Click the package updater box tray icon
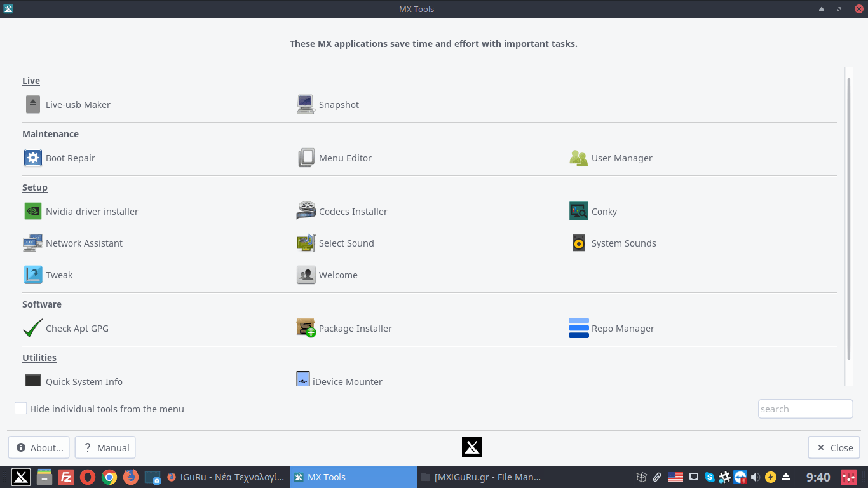This screenshot has width=868, height=488. 642,477
